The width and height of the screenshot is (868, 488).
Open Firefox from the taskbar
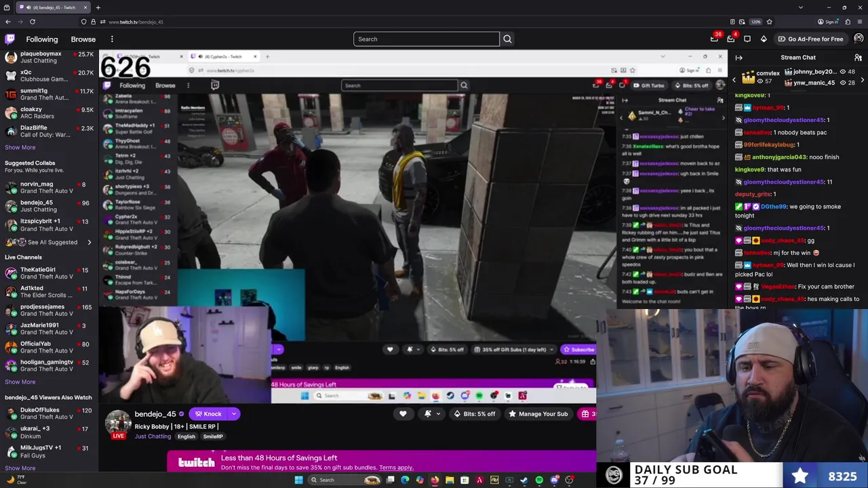coord(435,480)
